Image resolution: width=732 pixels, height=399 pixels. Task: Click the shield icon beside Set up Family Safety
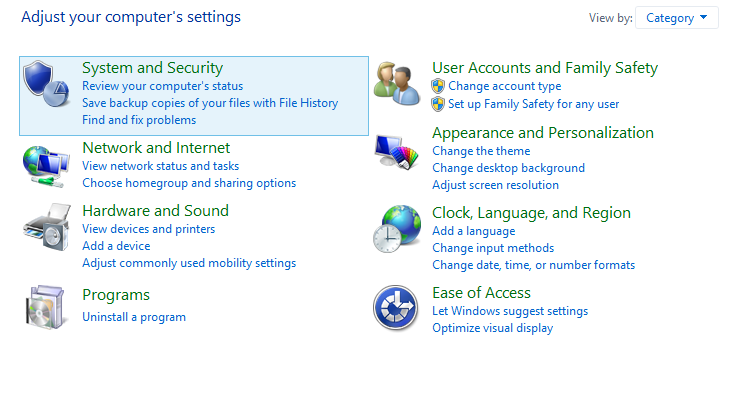tap(438, 104)
